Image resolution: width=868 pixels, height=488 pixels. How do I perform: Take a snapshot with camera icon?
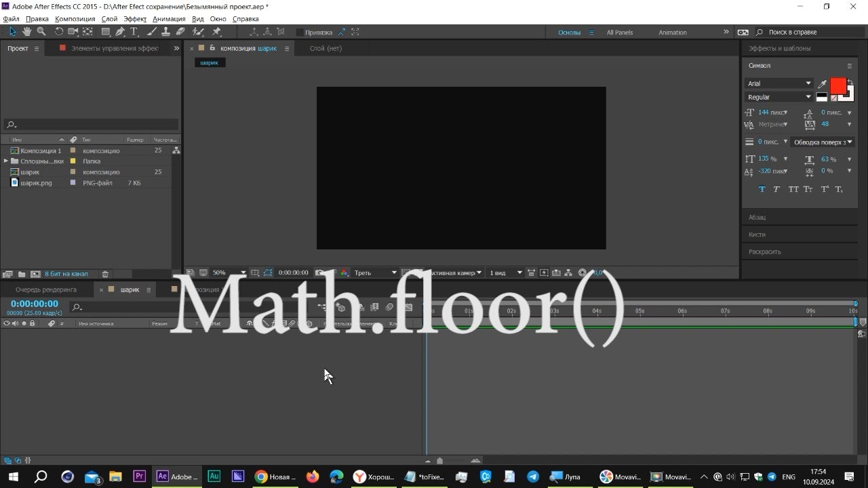pyautogui.click(x=319, y=272)
